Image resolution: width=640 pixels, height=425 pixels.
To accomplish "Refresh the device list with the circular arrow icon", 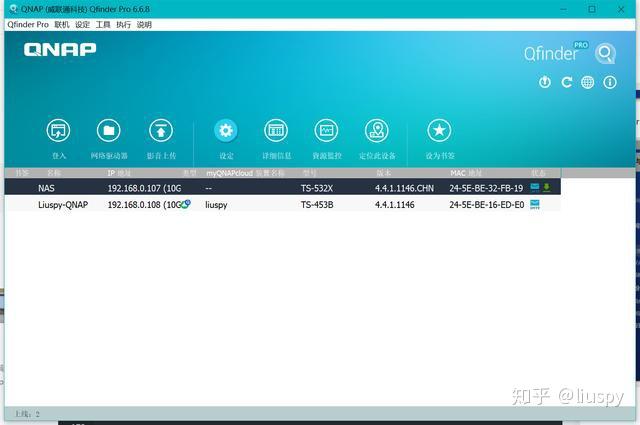I will coord(566,82).
